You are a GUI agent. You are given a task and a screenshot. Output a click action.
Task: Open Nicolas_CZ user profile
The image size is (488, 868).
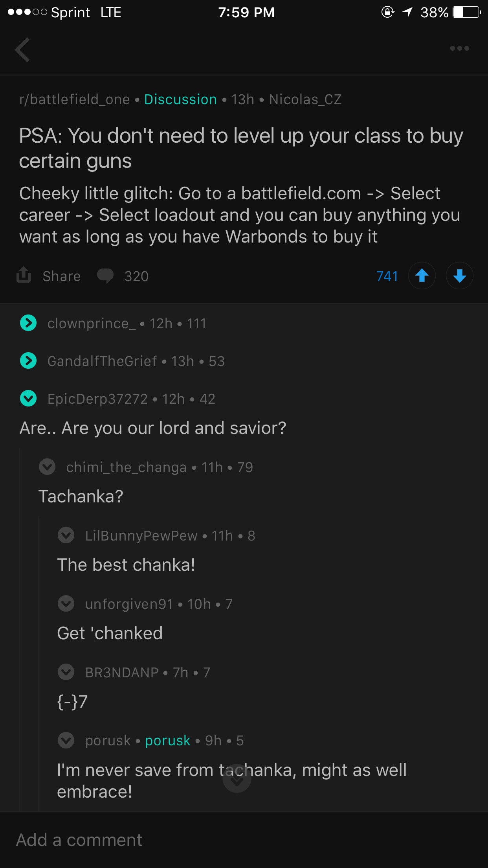click(305, 99)
